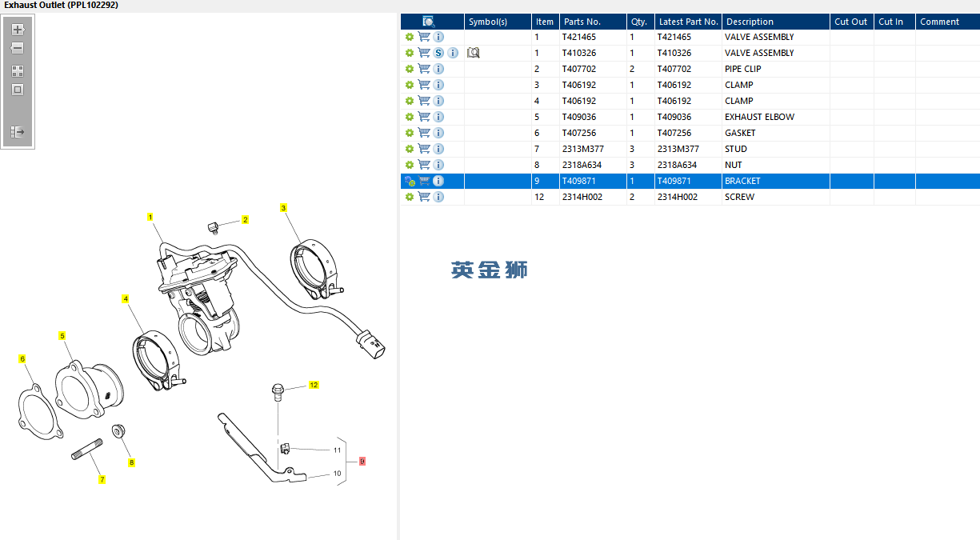Screen dimensions: 980x540
Task: Click the Qty. column header
Action: tap(640, 22)
